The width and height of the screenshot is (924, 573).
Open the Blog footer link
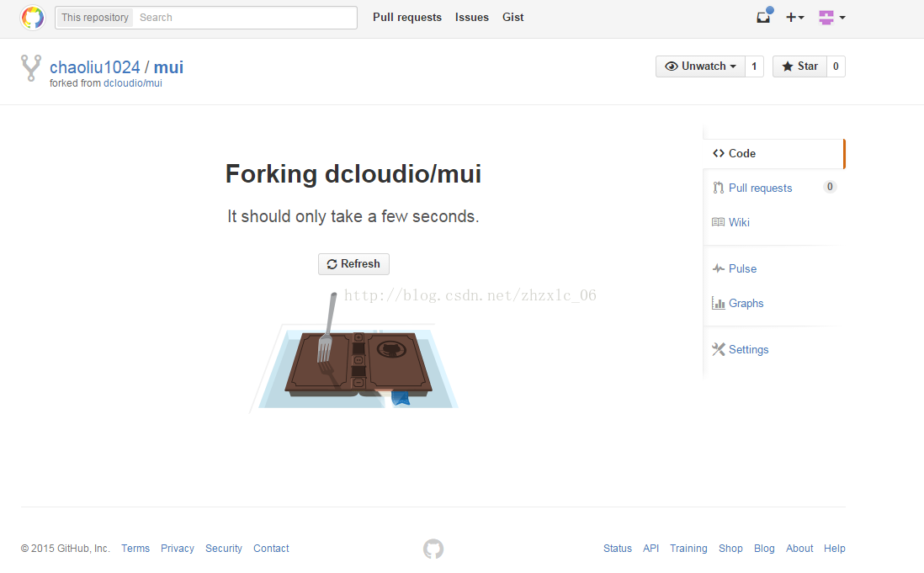pyautogui.click(x=764, y=549)
